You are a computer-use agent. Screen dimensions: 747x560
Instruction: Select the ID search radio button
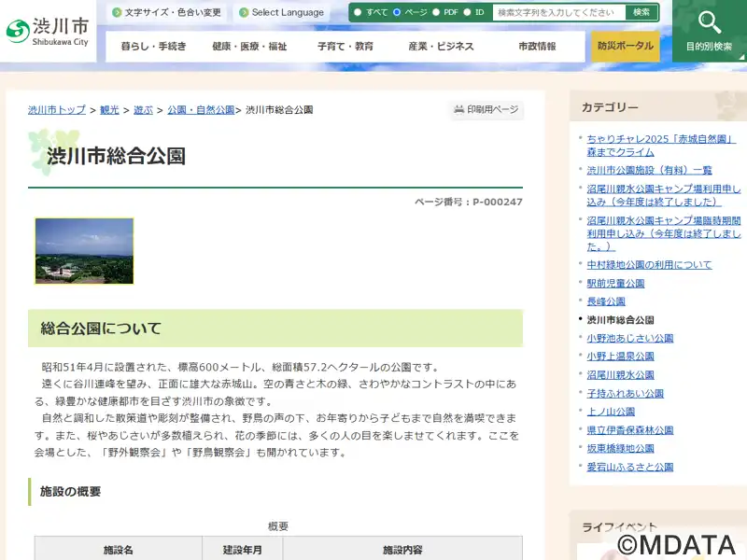point(467,13)
